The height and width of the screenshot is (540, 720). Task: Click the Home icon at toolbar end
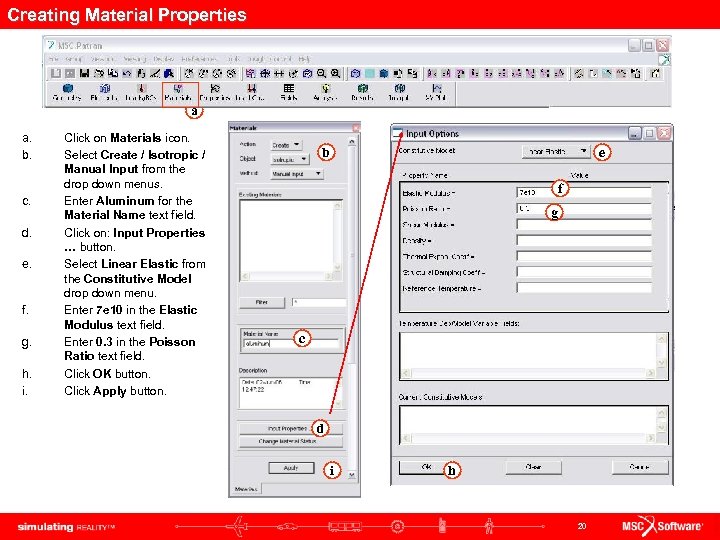pyautogui.click(x=656, y=73)
